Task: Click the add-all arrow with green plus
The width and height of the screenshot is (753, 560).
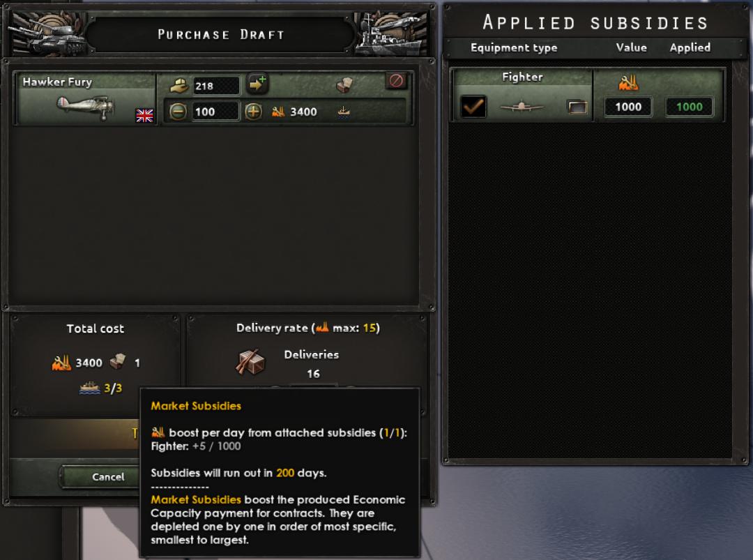Action: point(257,84)
